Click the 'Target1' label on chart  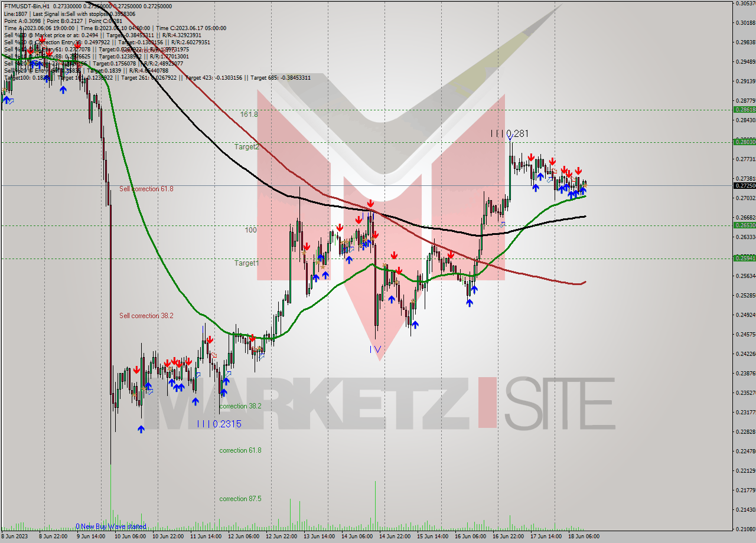[x=246, y=263]
